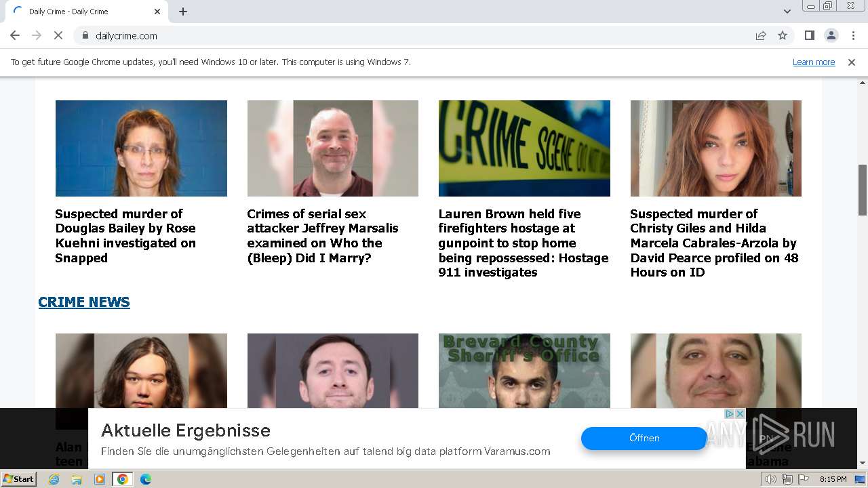Read the Jeffrey Marsalis crimes article
This screenshot has width=868, height=488.
[323, 236]
